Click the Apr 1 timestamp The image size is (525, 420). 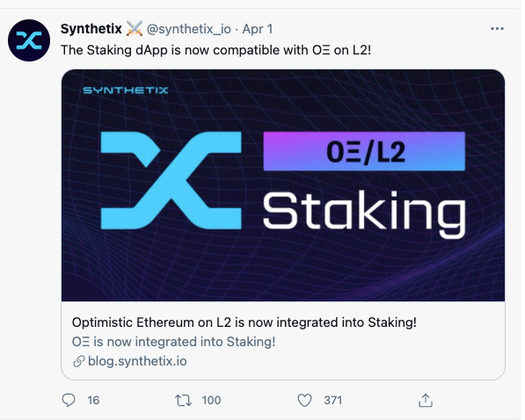(x=258, y=29)
